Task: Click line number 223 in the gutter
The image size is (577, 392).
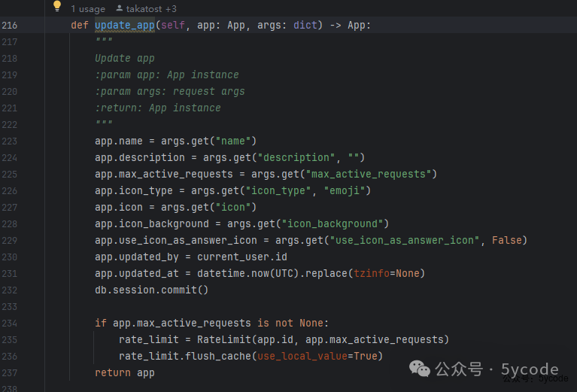Action: pyautogui.click(x=10, y=141)
